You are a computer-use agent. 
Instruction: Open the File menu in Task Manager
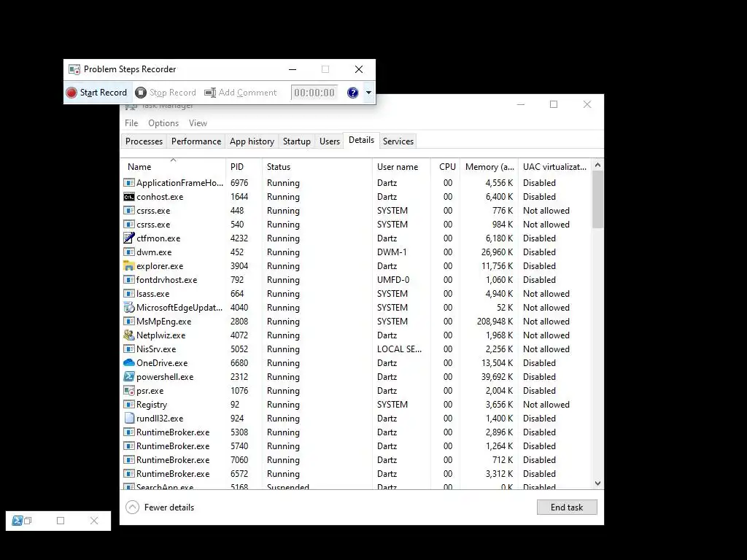[131, 122]
